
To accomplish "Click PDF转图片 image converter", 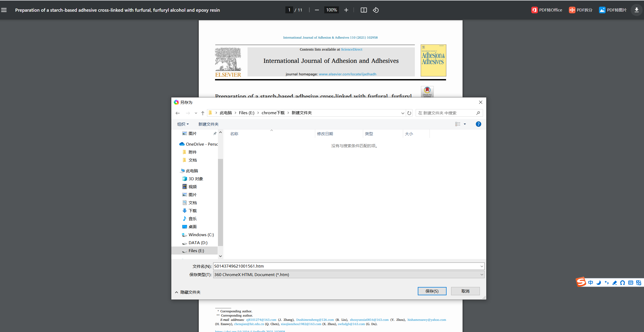I will coord(613,10).
